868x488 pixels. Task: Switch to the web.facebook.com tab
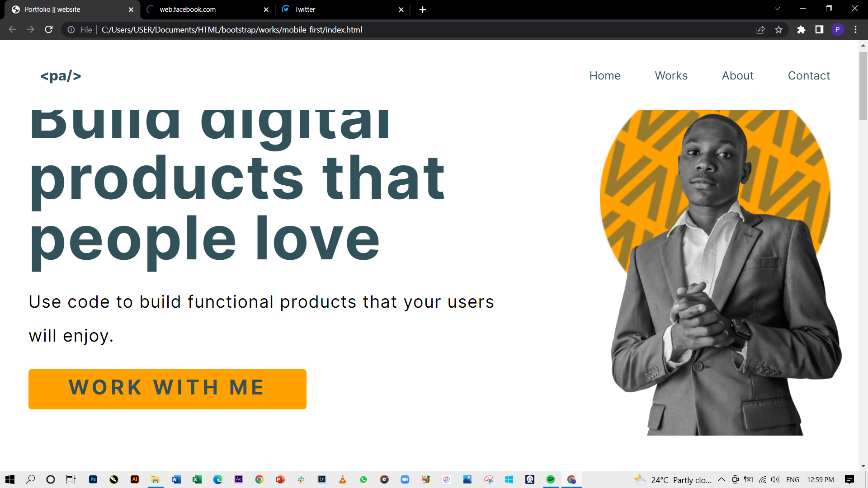[x=188, y=9]
